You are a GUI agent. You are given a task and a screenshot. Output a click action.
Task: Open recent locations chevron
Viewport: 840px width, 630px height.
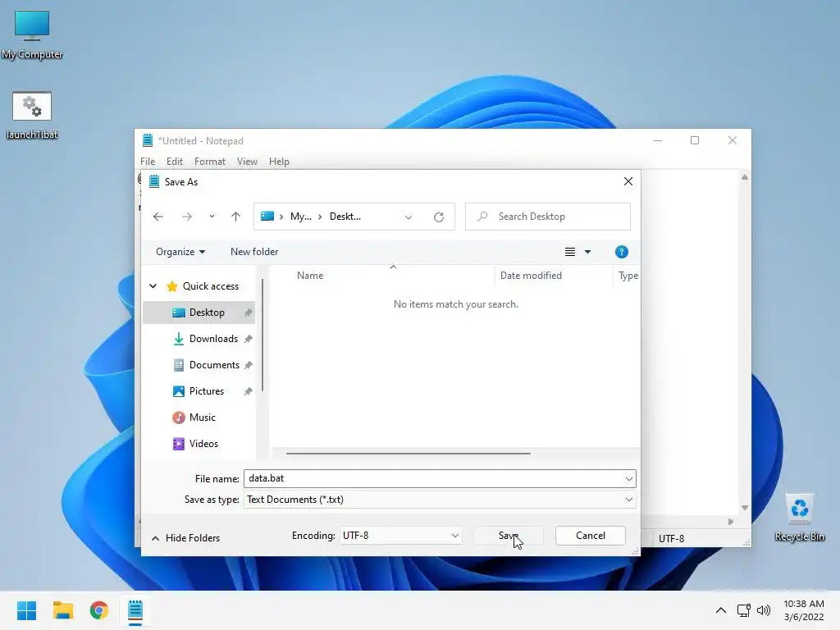(x=212, y=217)
